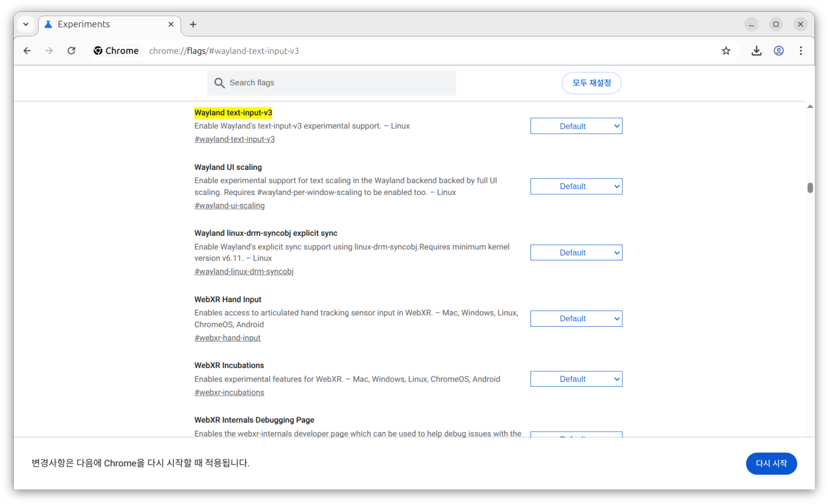
Task: Open the downloads icon
Action: click(756, 51)
